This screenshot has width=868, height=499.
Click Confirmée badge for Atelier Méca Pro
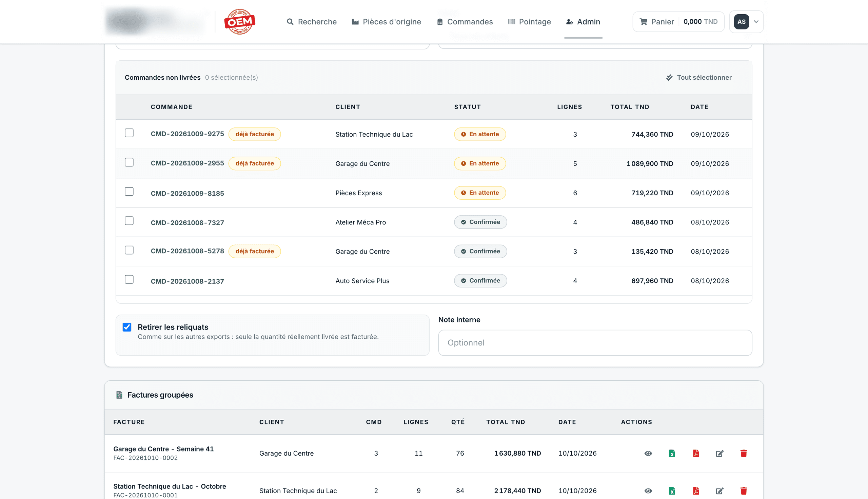[480, 222]
